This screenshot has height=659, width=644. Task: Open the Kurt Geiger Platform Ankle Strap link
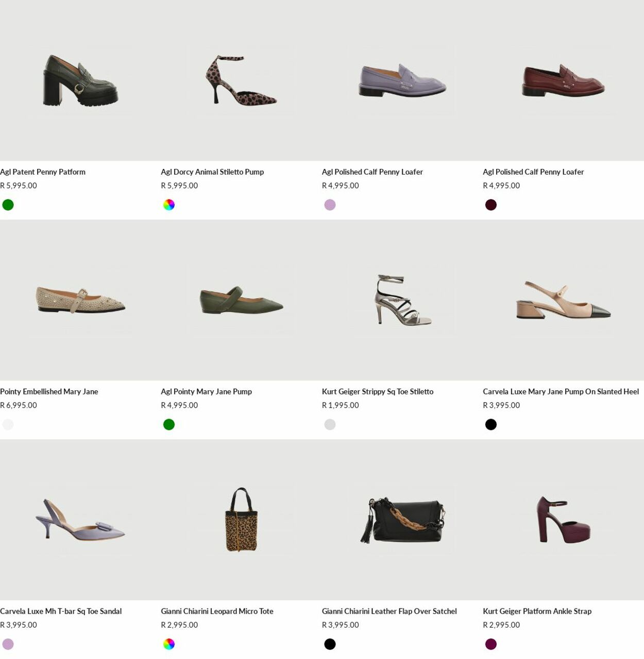pyautogui.click(x=537, y=612)
